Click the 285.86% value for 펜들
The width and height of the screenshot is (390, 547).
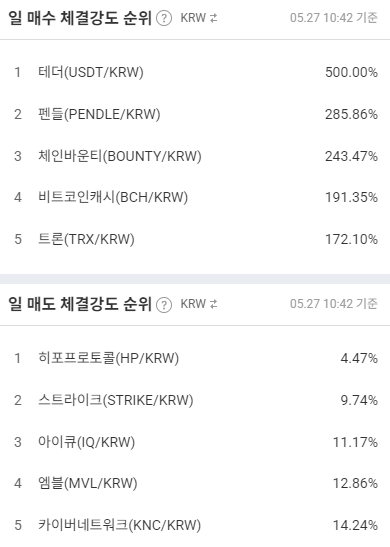point(351,114)
